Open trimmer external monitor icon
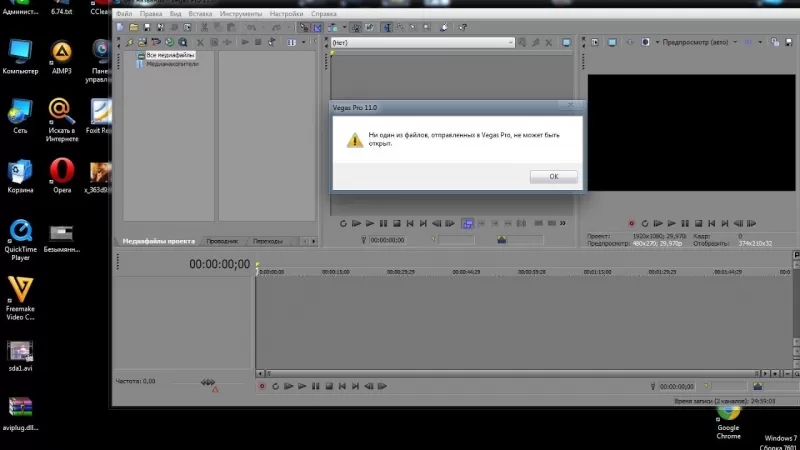The height and width of the screenshot is (450, 800). (566, 42)
